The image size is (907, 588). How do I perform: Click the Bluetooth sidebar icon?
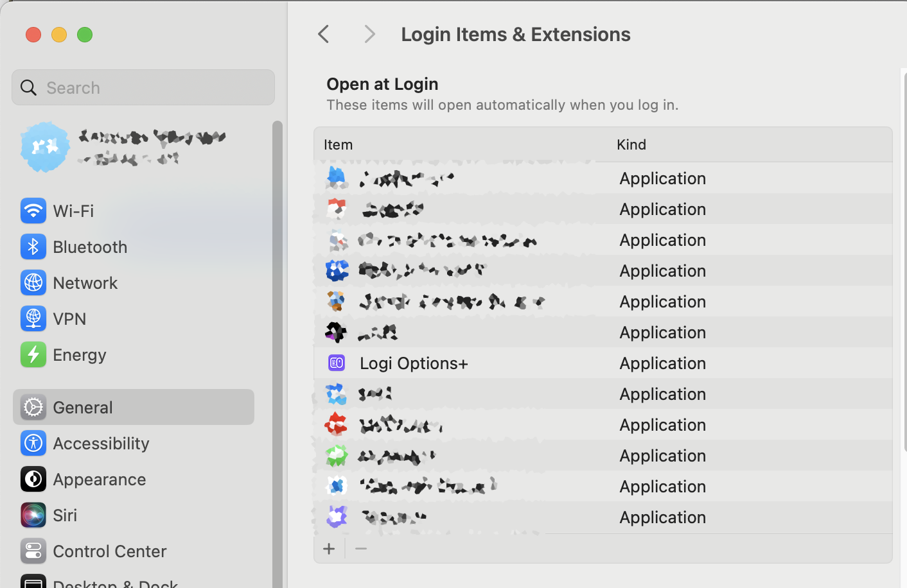(33, 246)
